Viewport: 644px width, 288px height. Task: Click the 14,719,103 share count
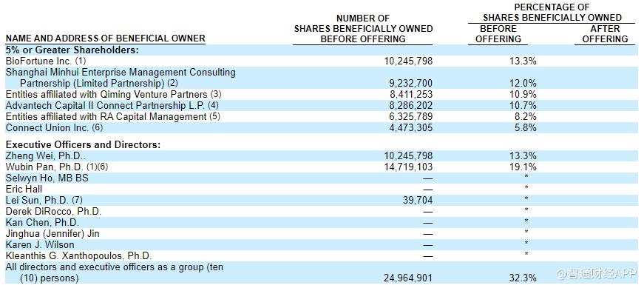click(408, 167)
